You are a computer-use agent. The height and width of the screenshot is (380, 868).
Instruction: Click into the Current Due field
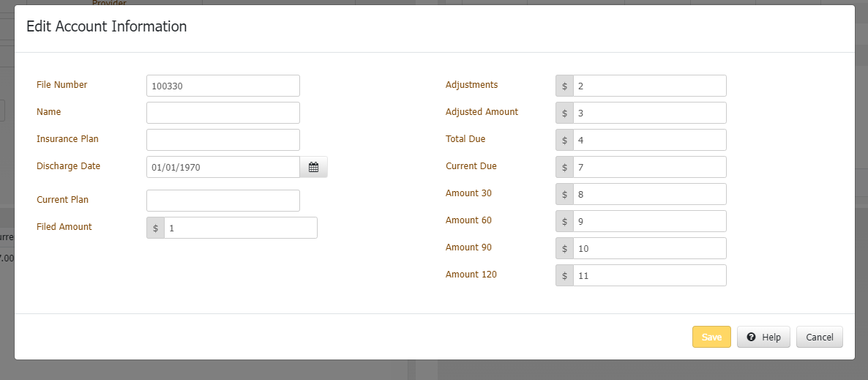[649, 167]
